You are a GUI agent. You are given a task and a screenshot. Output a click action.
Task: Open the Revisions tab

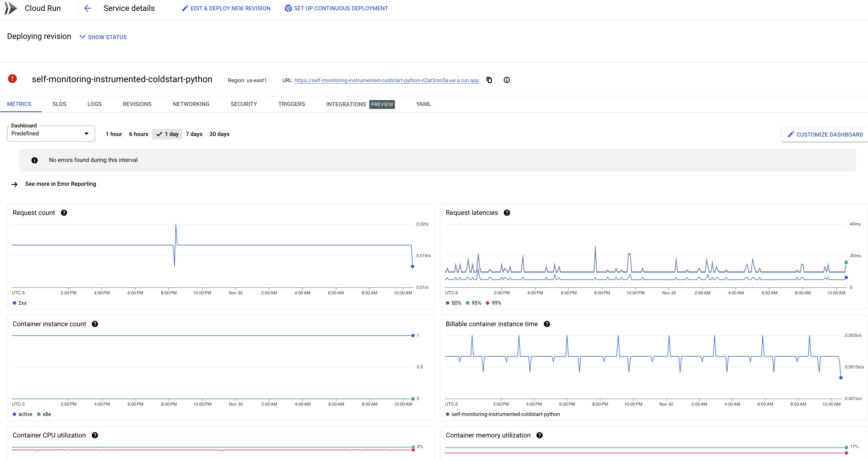[x=137, y=104]
